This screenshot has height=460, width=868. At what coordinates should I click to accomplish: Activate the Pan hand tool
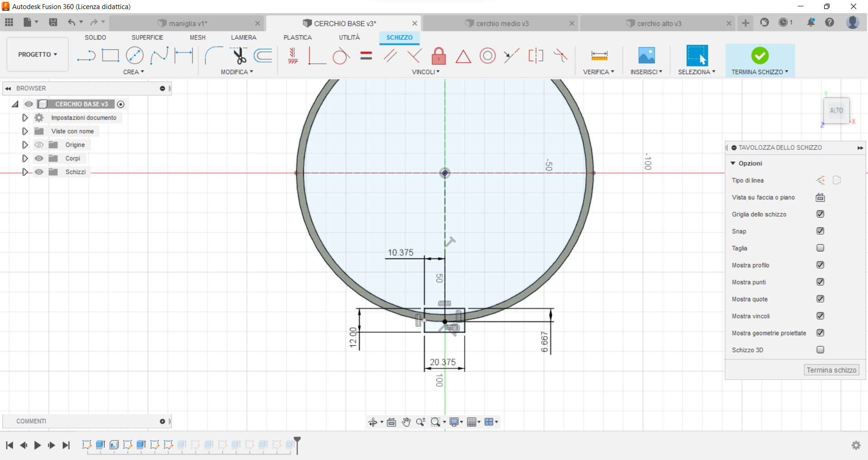point(406,422)
